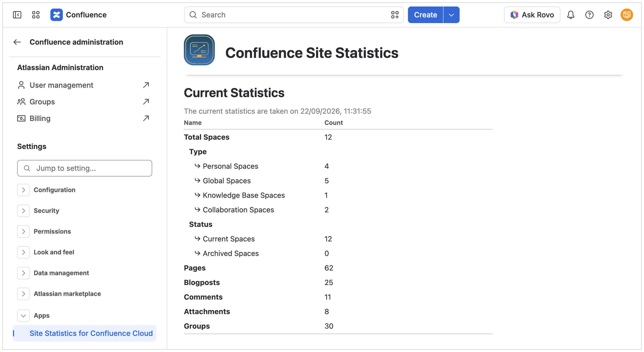Viewport: 644px width, 352px height.
Task: Open the settings gear icon
Action: (608, 15)
